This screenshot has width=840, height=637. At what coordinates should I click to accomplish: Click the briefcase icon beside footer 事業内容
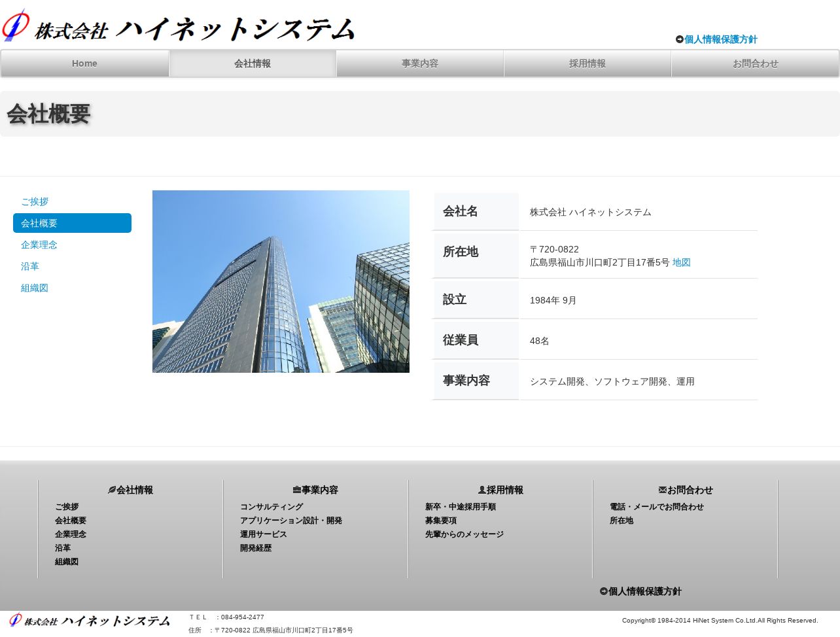click(x=297, y=490)
